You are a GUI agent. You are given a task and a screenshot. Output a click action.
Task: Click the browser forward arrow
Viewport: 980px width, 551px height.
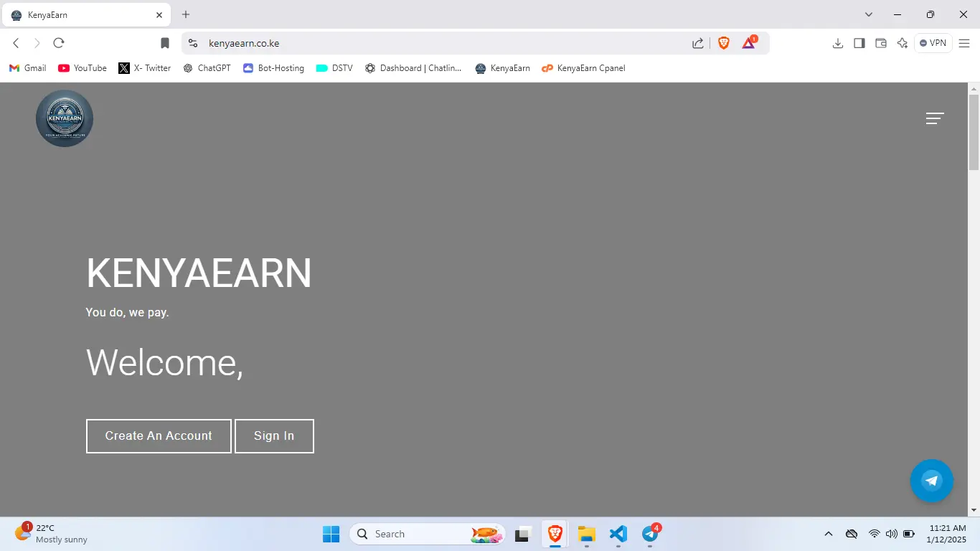tap(37, 43)
